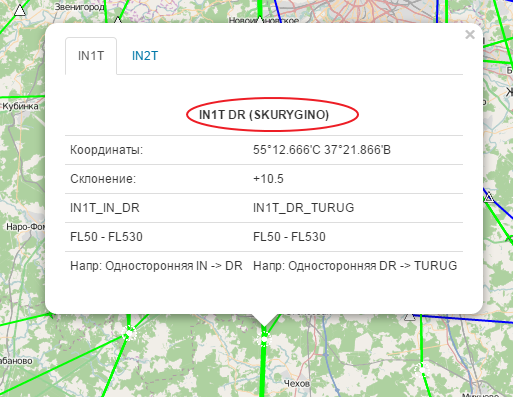513x397 pixels.
Task: Select triangle marker on blue route at right
Action: tap(489, 197)
